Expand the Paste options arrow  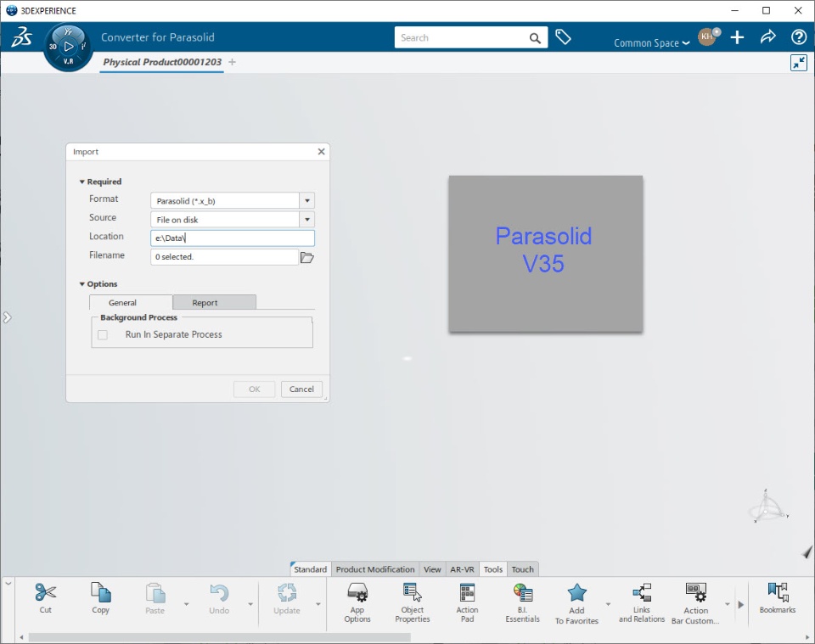coord(187,604)
